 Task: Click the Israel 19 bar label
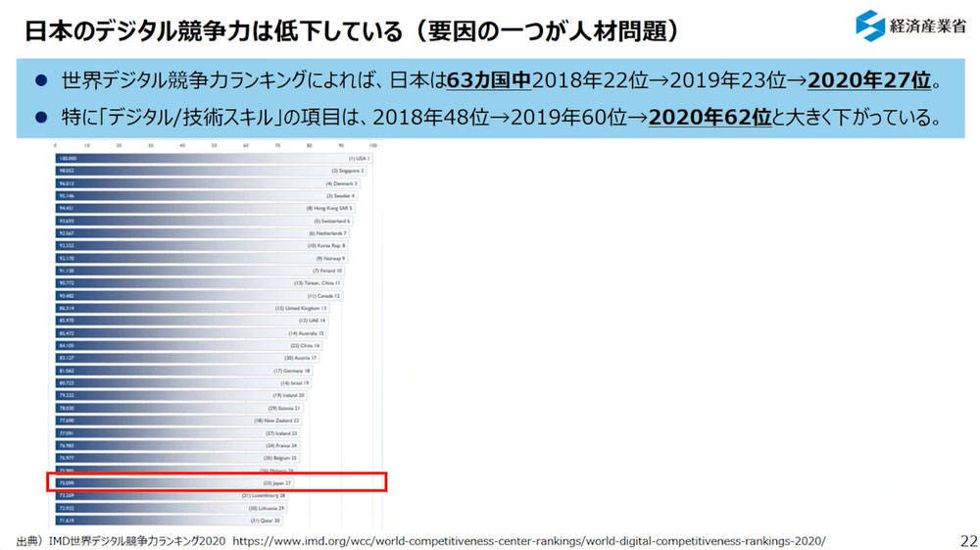point(295,383)
